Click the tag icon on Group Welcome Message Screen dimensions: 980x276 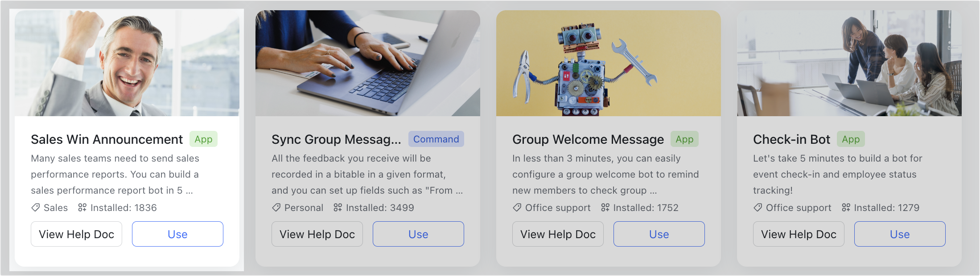pos(517,207)
